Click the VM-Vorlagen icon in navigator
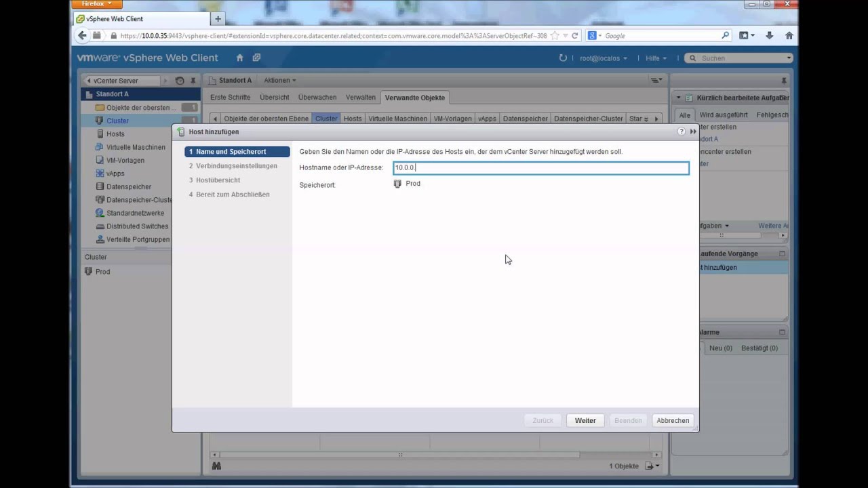The width and height of the screenshot is (868, 488). (x=100, y=161)
